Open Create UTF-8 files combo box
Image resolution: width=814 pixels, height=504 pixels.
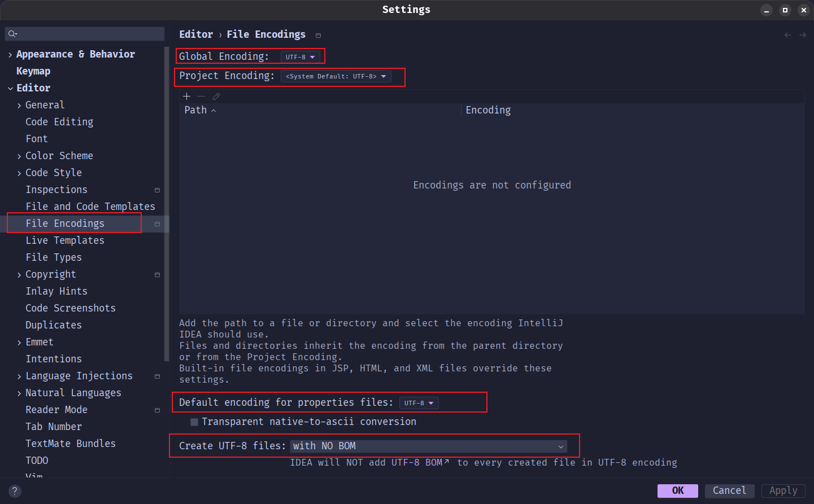pos(428,446)
